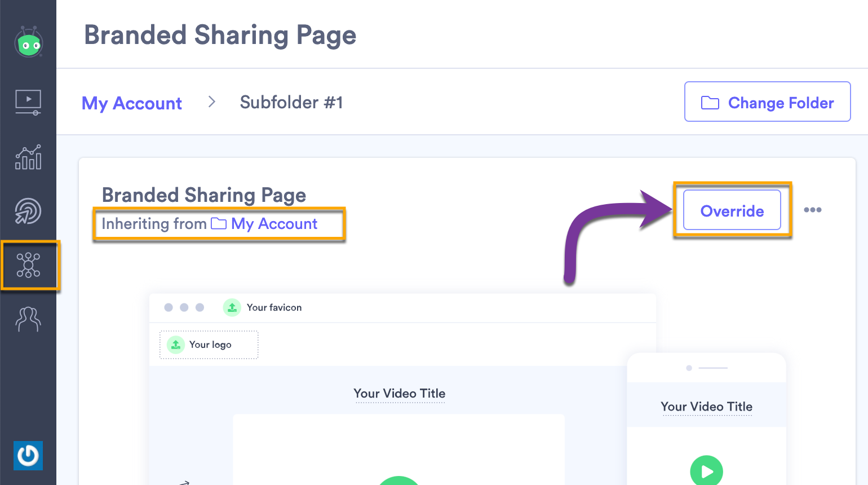Click the mobile preview play button
Image resolution: width=868 pixels, height=485 pixels.
point(707,470)
